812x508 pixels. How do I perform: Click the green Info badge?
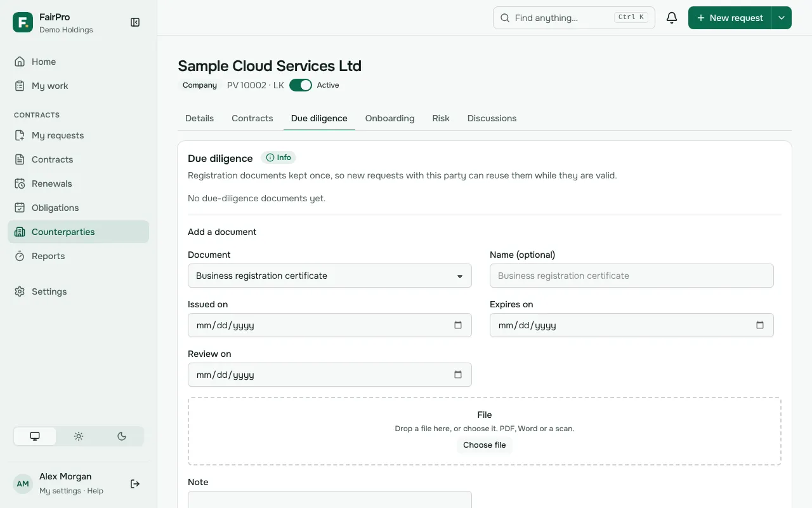click(278, 157)
